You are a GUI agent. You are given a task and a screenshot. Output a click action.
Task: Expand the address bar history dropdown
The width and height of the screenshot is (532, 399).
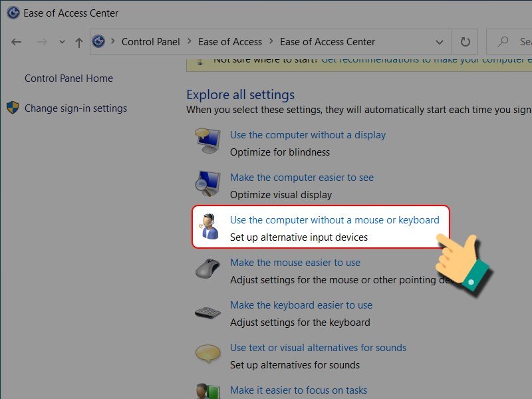tap(439, 42)
